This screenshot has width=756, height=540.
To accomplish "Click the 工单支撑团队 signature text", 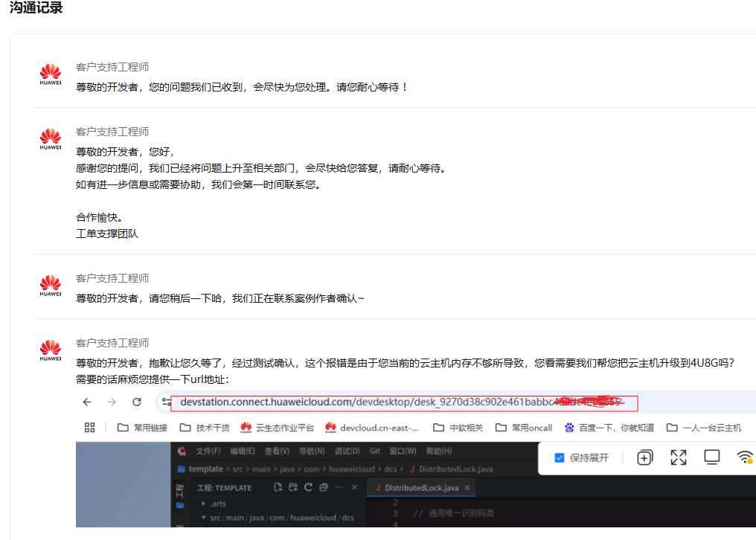I will [x=107, y=234].
